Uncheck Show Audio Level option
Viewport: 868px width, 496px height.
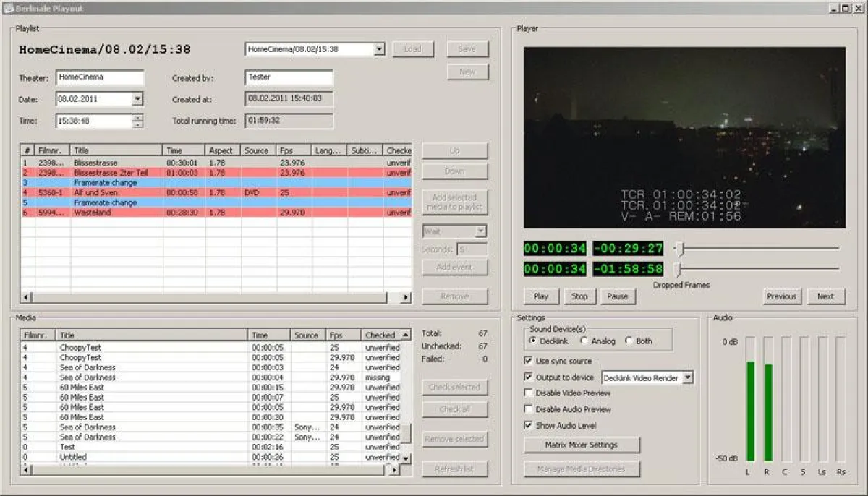[528, 426]
